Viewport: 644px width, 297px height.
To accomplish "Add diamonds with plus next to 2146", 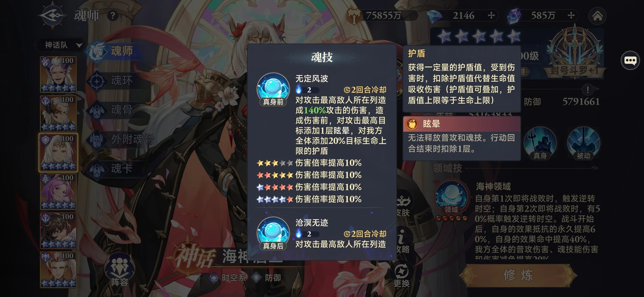I will pyautogui.click(x=491, y=15).
